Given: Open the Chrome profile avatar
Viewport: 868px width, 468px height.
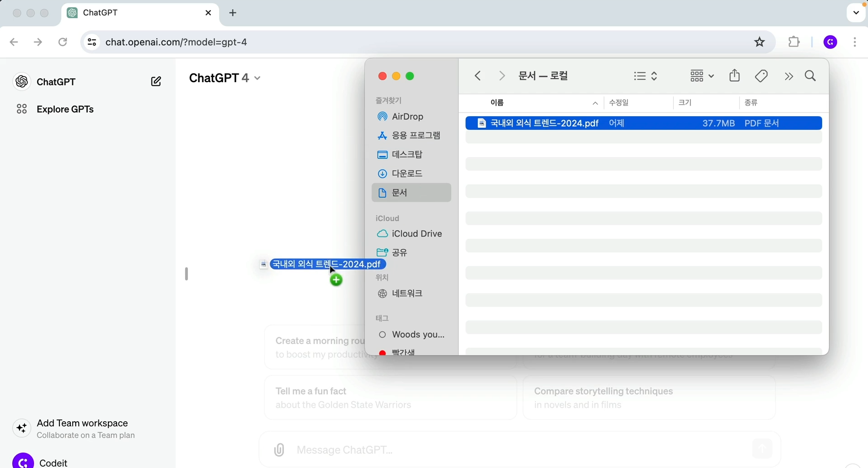Looking at the screenshot, I should (x=830, y=42).
